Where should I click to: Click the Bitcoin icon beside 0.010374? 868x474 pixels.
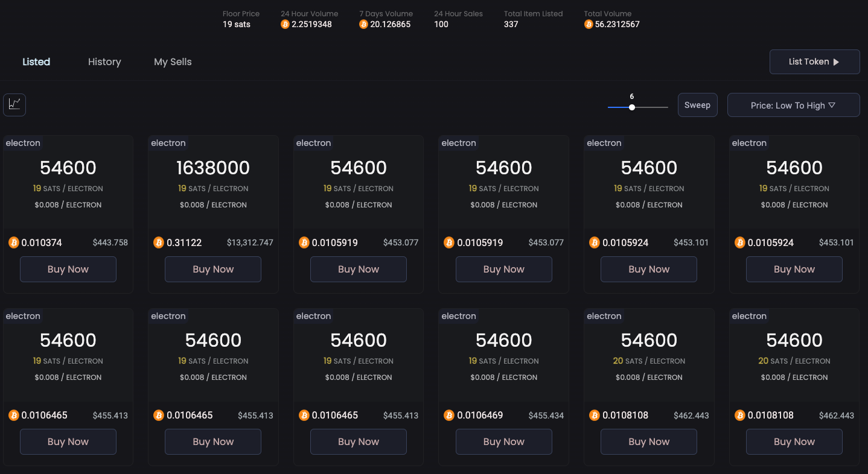[14, 242]
